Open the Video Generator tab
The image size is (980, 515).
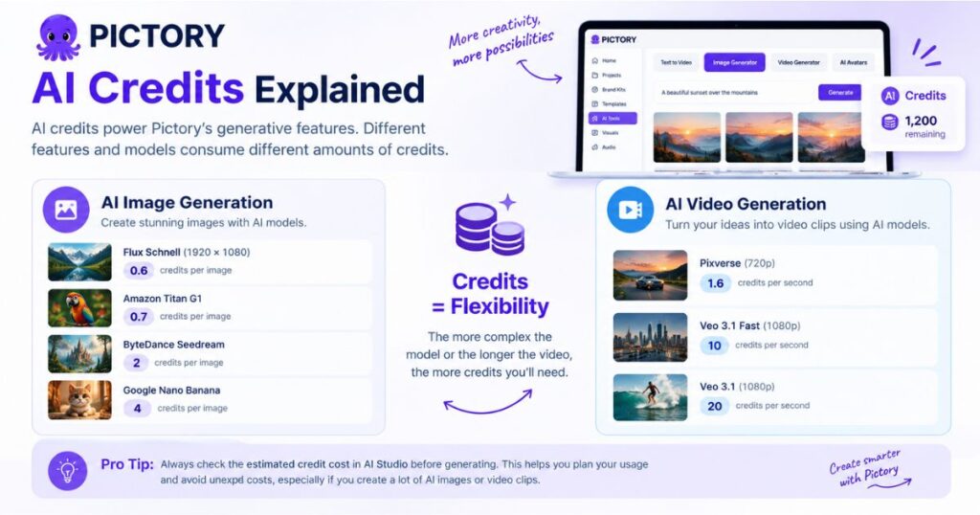798,62
